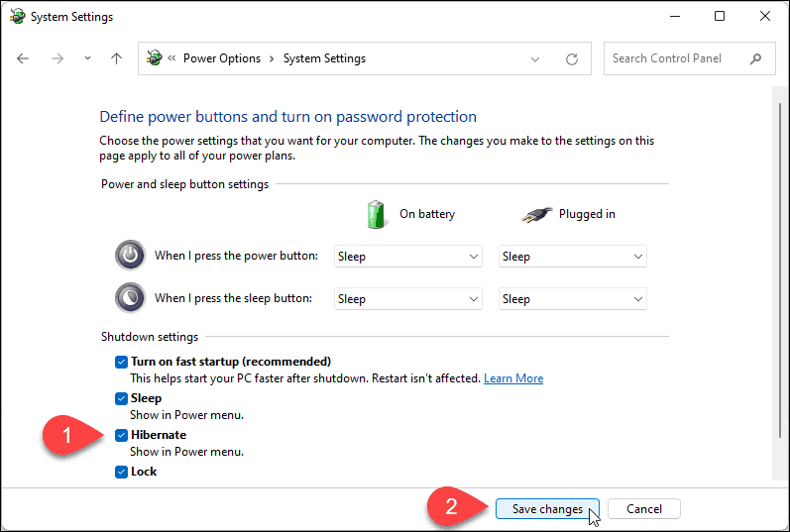Open power button On battery dropdown
Image resolution: width=790 pixels, height=532 pixels.
(x=408, y=257)
